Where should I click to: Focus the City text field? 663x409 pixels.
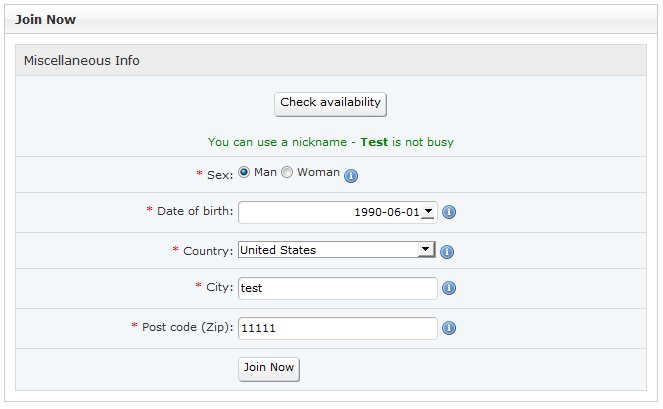[338, 288]
